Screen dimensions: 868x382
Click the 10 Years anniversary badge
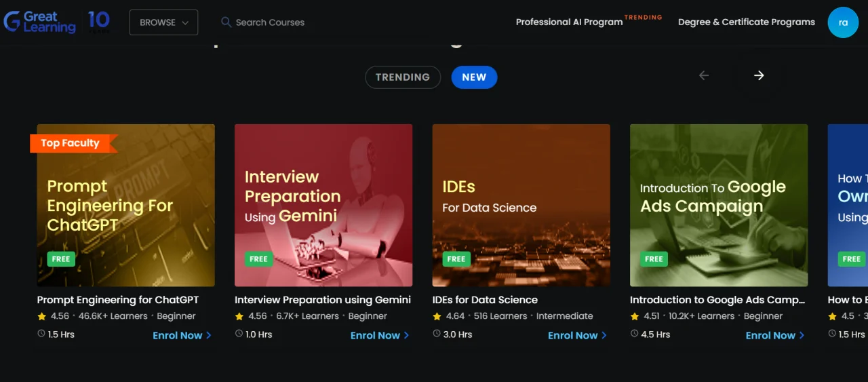click(x=99, y=22)
